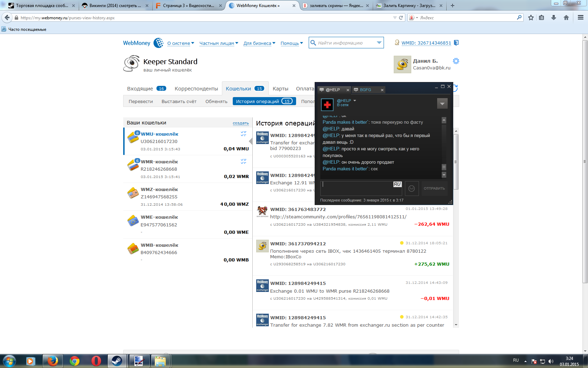Viewport: 588px width, 368px height.
Task: Switch to the Входящие tab
Action: pyautogui.click(x=146, y=89)
